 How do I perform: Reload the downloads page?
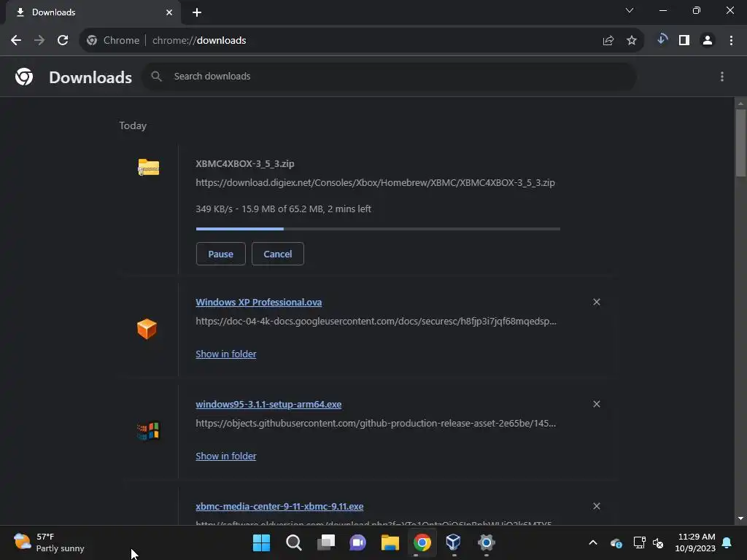pos(63,41)
